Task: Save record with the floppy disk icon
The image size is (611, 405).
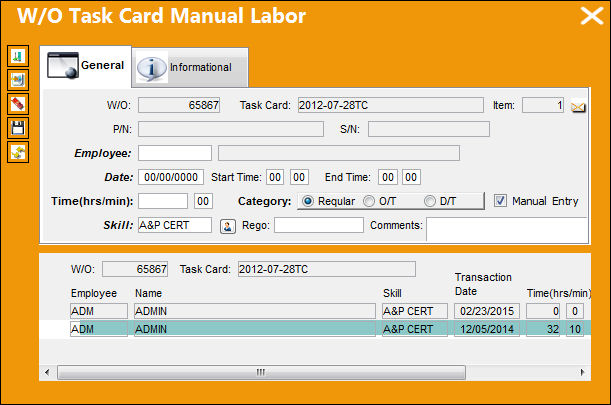Action: (18, 128)
